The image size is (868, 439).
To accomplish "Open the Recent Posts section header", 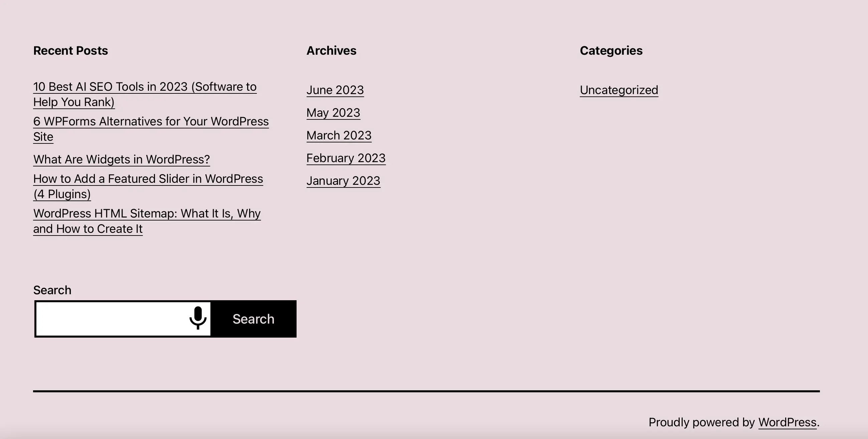I will 70,50.
